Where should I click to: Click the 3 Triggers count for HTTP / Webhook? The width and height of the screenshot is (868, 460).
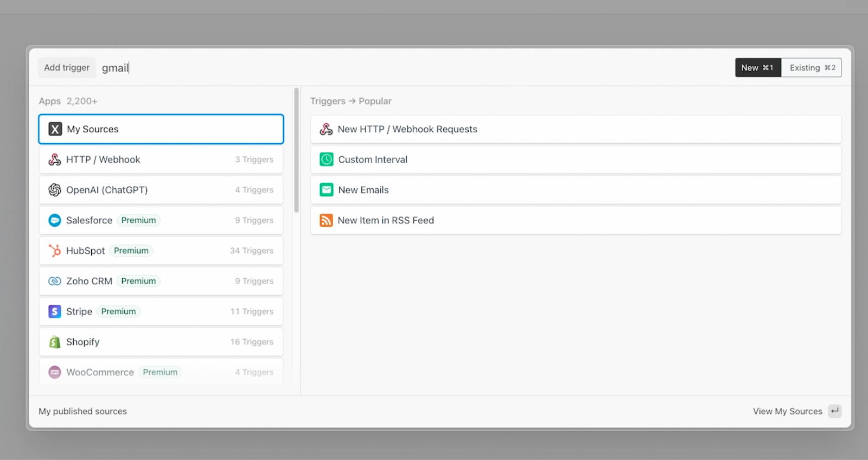tap(254, 159)
